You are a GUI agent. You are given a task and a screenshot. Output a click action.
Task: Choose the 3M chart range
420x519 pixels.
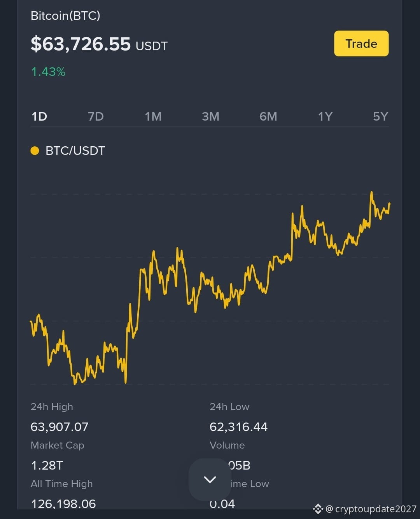click(x=210, y=116)
